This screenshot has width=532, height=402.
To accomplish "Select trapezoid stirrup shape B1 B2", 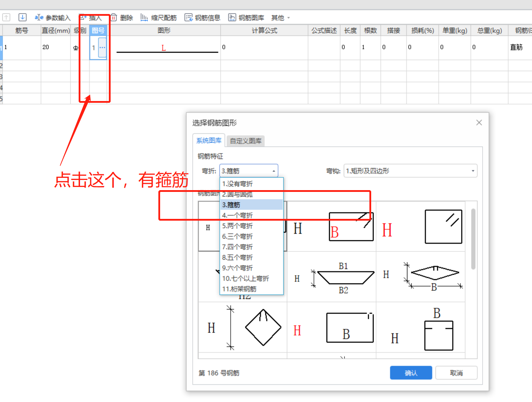I will 332,277.
